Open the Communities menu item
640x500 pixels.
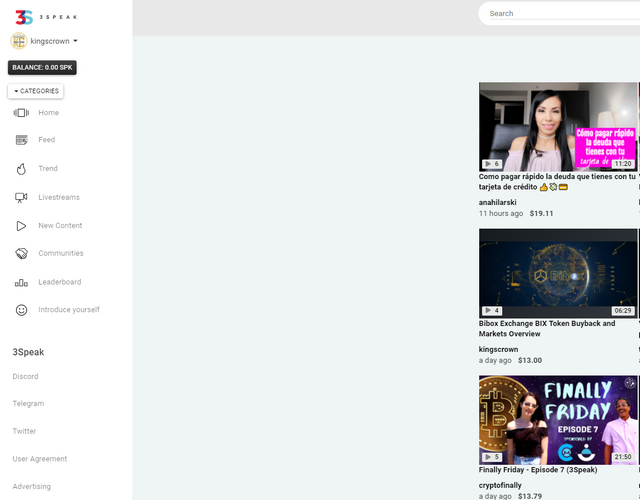click(x=61, y=253)
